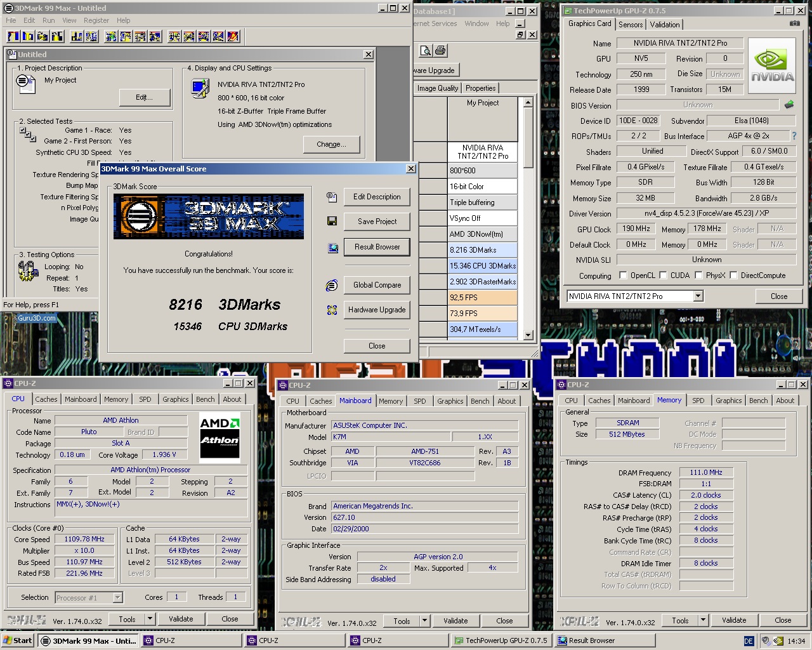The height and width of the screenshot is (650, 812).
Task: Click '8.216 3DMarks' cell in Result Browser
Action: click(483, 250)
